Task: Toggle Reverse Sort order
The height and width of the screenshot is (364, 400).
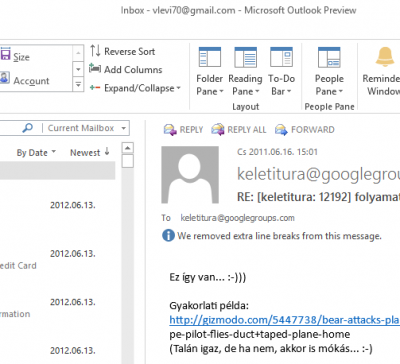Action: click(x=122, y=51)
